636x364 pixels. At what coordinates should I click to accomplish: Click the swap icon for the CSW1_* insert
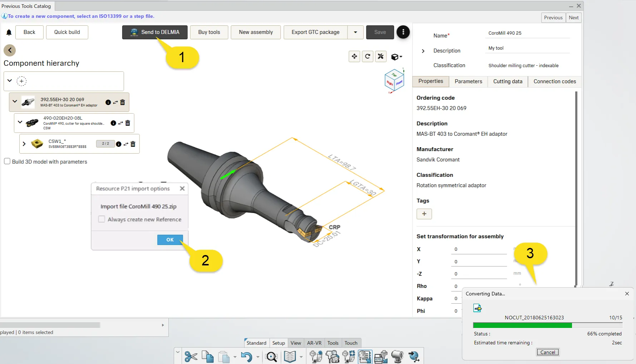pyautogui.click(x=126, y=144)
